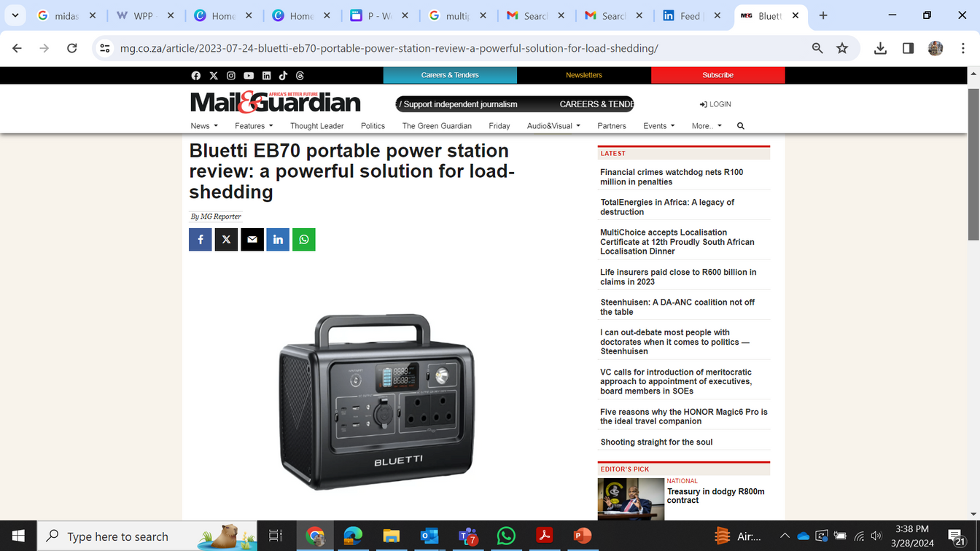Switch to the LinkedIn Feed tab
This screenshot has height=551, width=980.
pos(691,15)
